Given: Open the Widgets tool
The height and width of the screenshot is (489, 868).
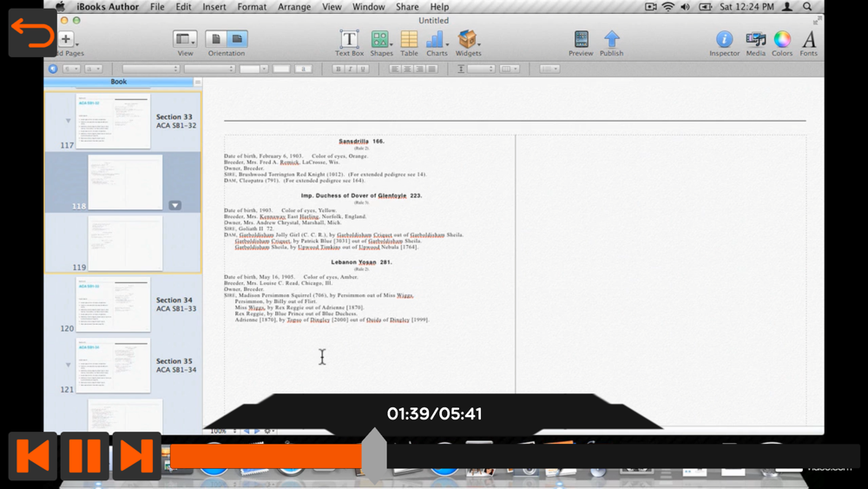Looking at the screenshot, I should (x=469, y=43).
